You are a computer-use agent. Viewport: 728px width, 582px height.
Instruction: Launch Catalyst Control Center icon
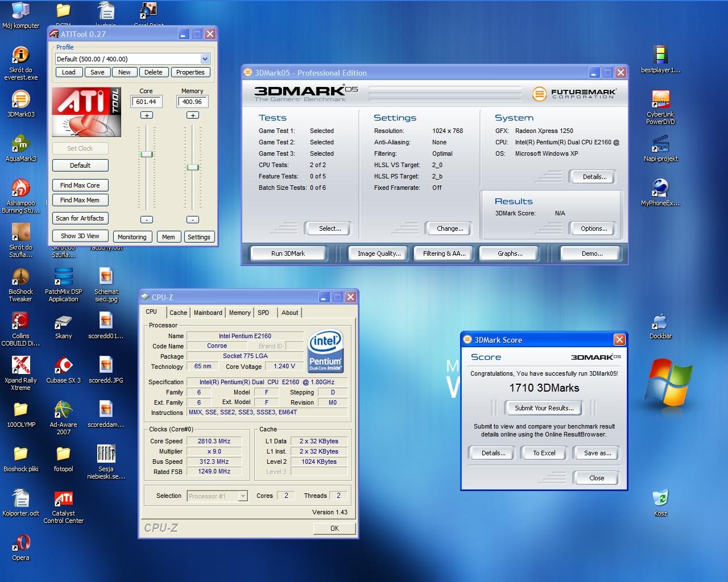64,506
